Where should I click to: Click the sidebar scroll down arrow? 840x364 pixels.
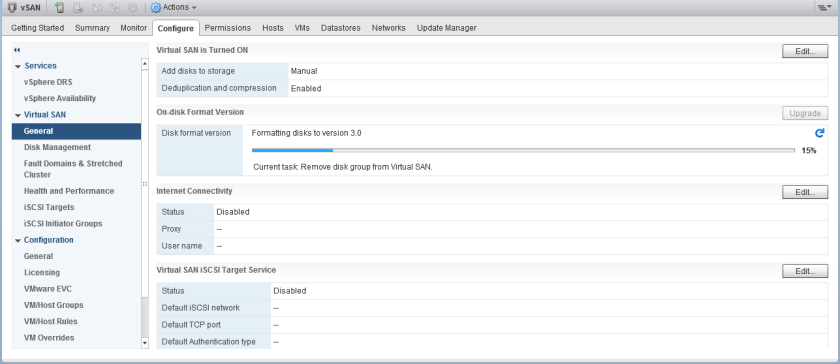click(x=145, y=342)
